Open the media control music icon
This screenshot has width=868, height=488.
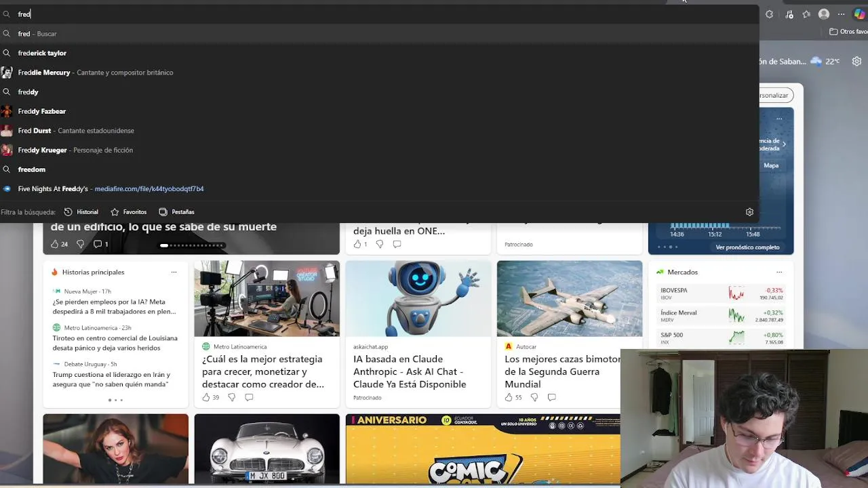(789, 14)
